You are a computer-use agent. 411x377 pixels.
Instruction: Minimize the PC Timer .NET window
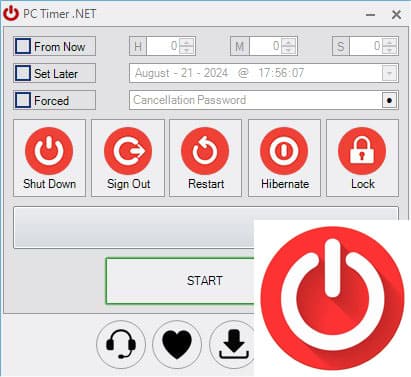tap(370, 15)
